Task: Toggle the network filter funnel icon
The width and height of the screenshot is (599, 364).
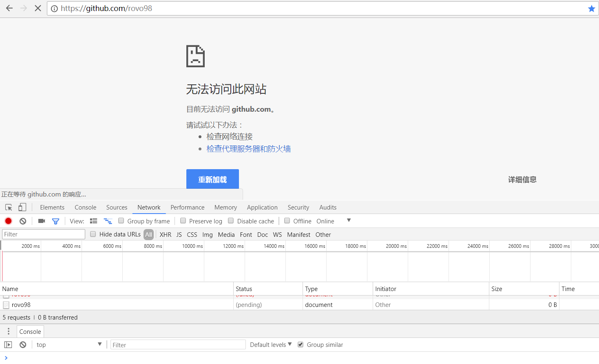Action: pos(56,221)
